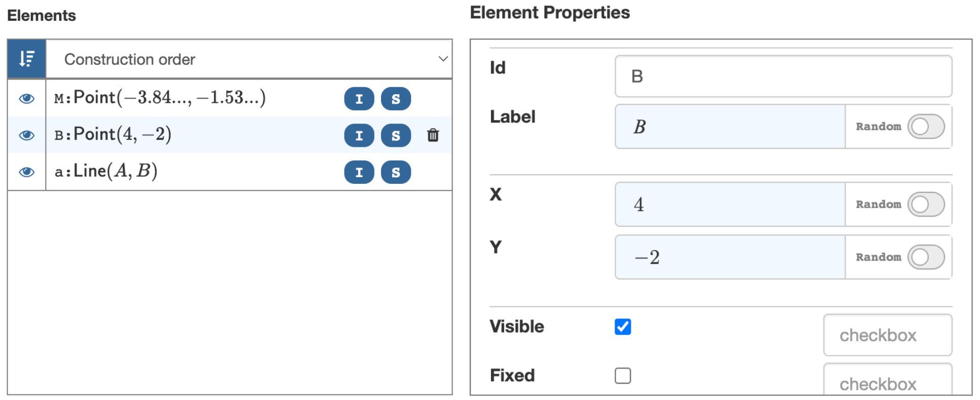The image size is (980, 400).
Task: Click the sort icon above the elements list
Action: [25, 59]
